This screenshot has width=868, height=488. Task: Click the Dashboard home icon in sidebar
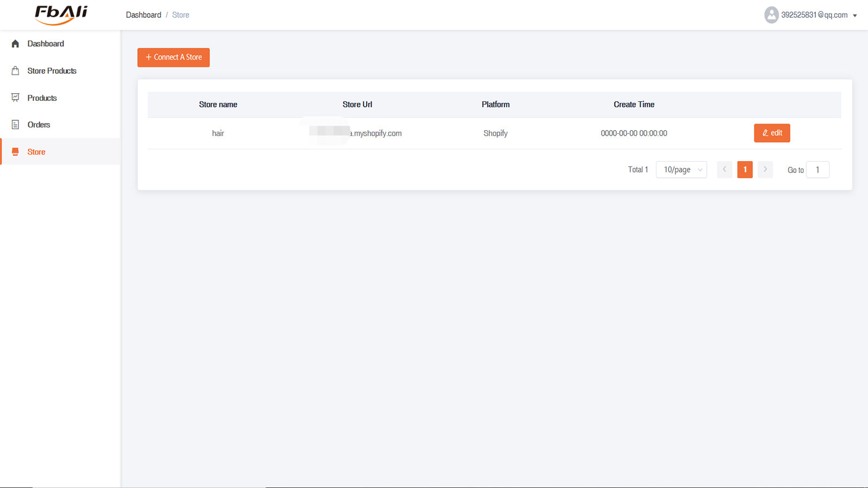tap(15, 43)
